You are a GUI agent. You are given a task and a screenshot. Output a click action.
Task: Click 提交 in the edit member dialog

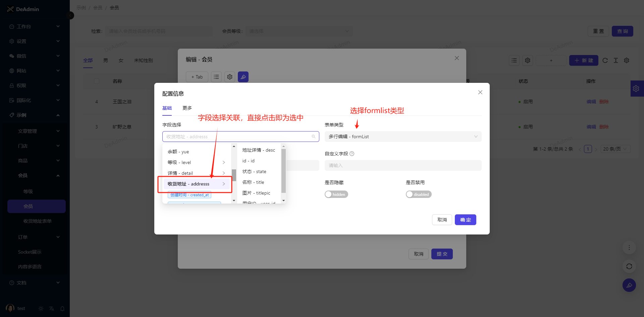(442, 254)
